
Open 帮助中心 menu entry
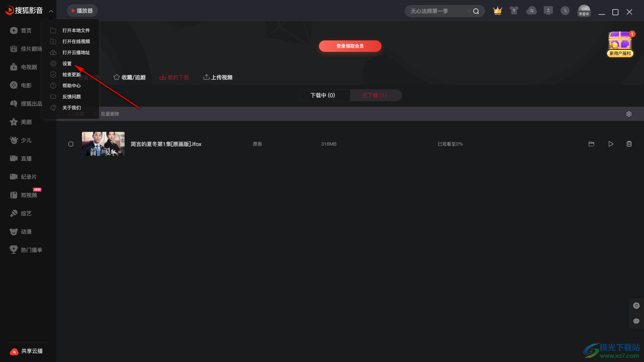pyautogui.click(x=71, y=86)
